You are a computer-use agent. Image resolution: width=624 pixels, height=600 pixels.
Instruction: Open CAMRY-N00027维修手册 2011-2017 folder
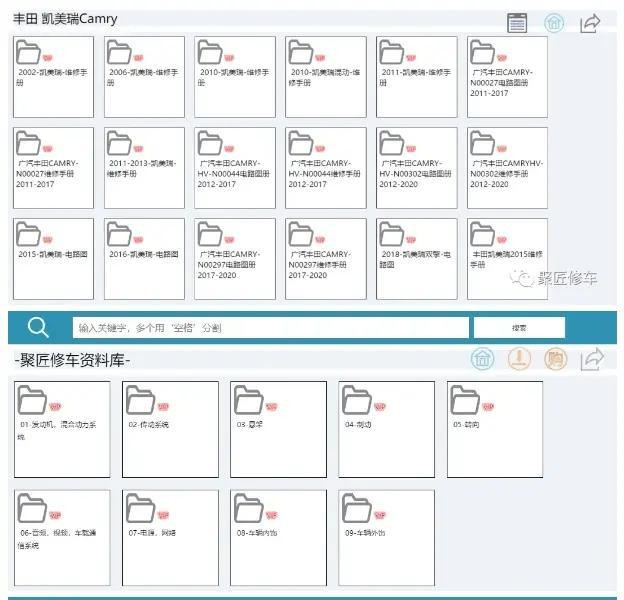[53, 168]
